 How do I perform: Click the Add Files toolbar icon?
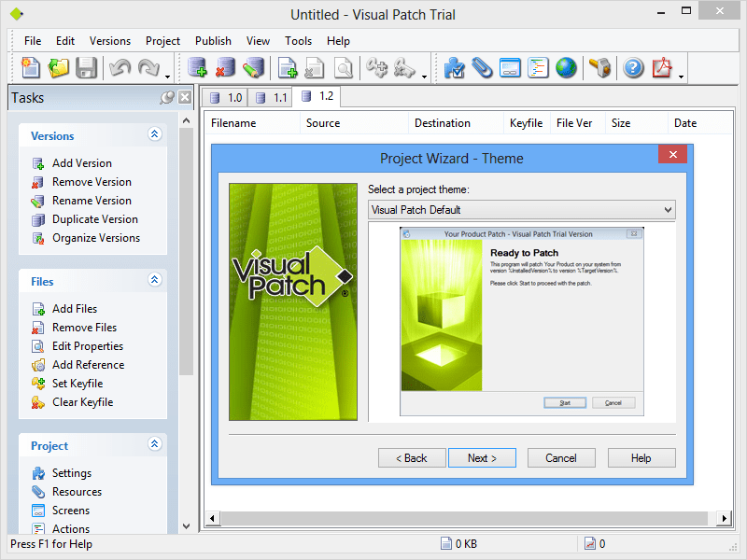pos(288,67)
